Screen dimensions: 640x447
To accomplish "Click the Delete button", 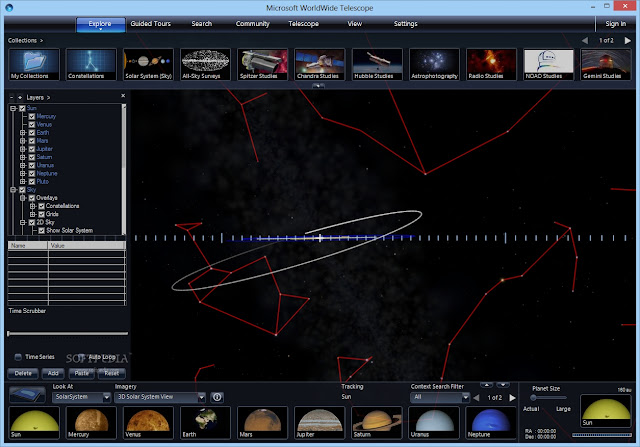I will [23, 373].
